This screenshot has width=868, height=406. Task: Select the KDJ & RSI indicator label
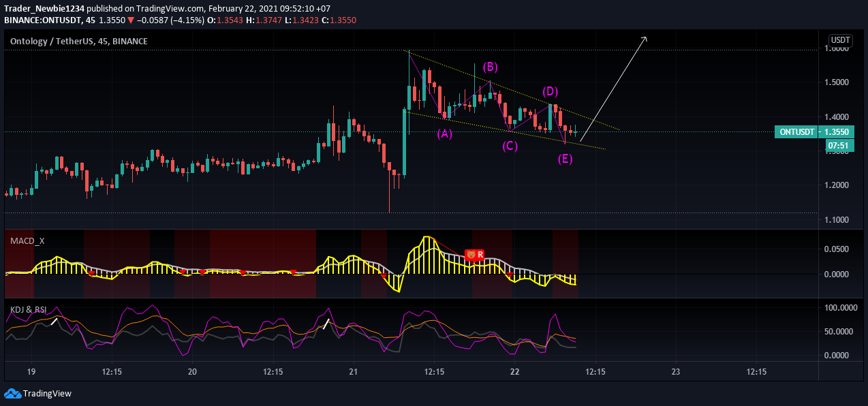click(x=29, y=309)
